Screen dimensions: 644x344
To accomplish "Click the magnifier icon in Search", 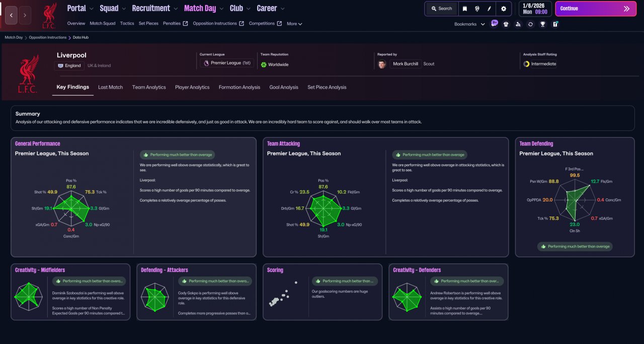I will pyautogui.click(x=434, y=9).
